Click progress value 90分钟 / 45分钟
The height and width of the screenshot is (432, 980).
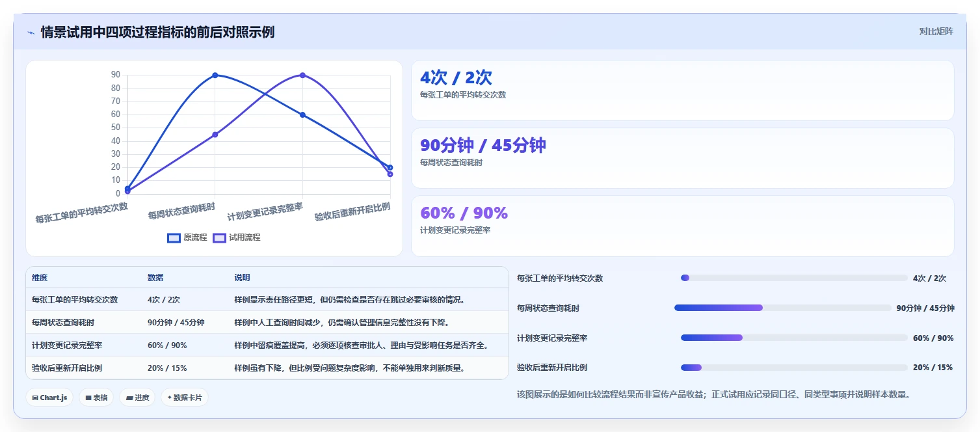point(925,308)
